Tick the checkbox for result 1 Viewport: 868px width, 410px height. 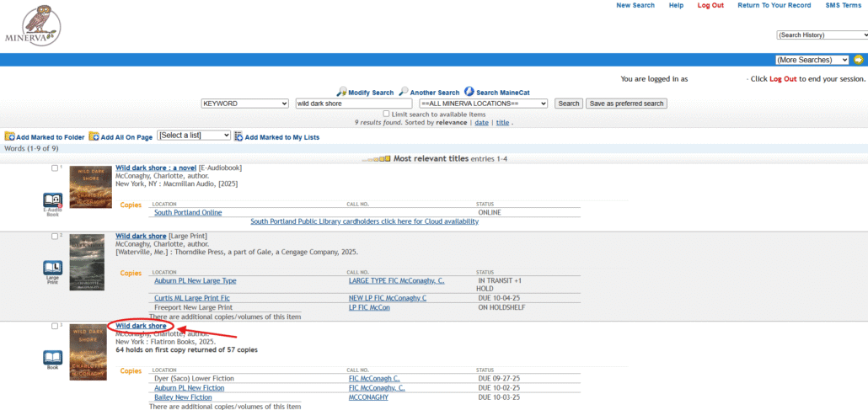(x=55, y=168)
